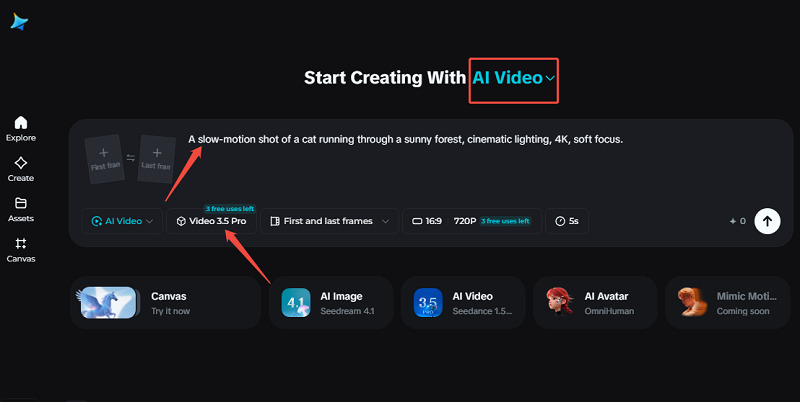Click the Mimic Motion Coming soon card
Image resolution: width=800 pixels, height=402 pixels.
(x=728, y=303)
